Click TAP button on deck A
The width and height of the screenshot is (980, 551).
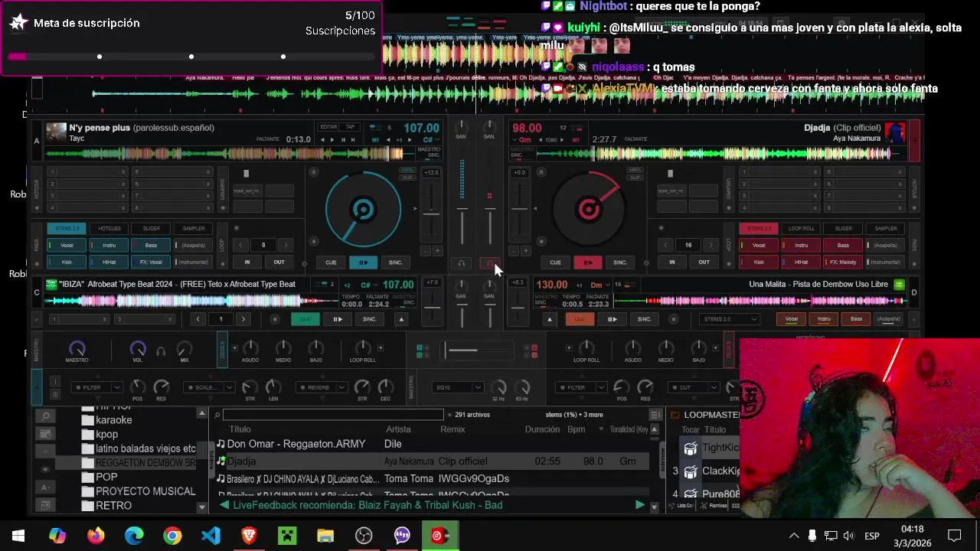[350, 127]
